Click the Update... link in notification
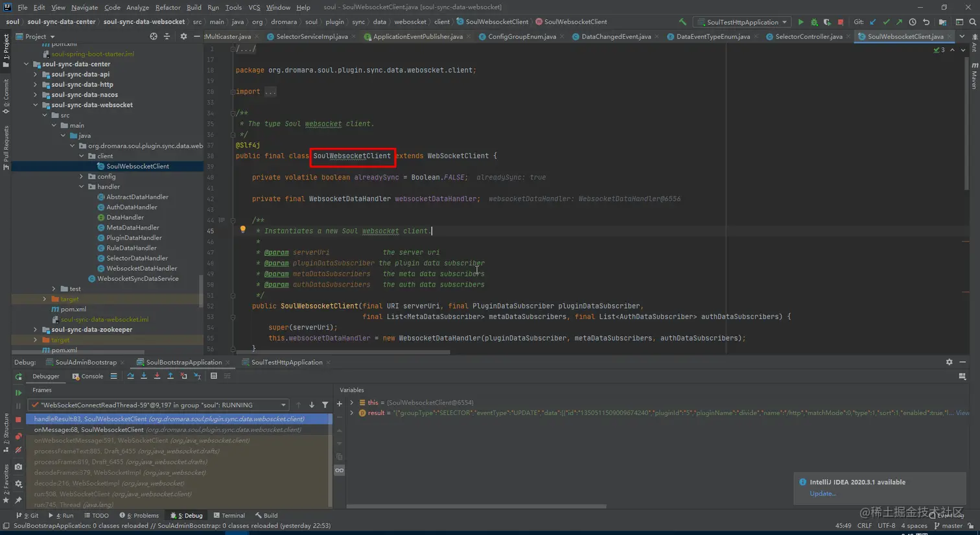 coord(822,493)
